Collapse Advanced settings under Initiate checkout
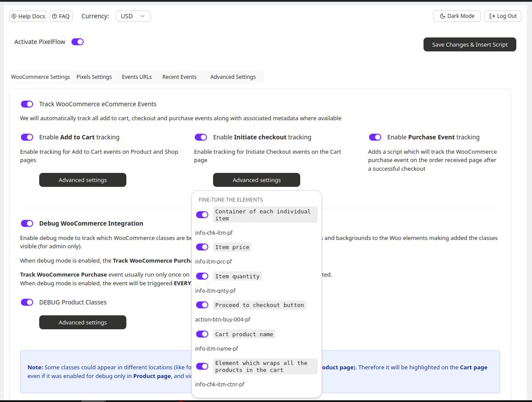Screen dimensions: 532x402 pos(256,180)
